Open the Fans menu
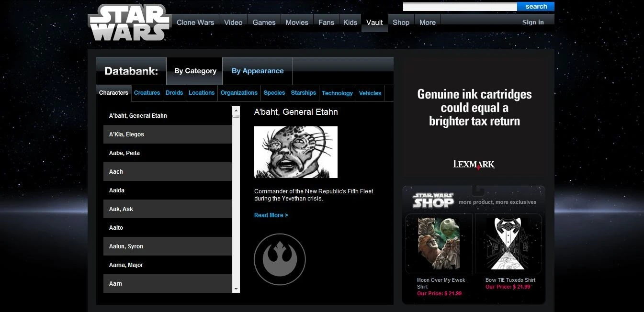644x312 pixels. [326, 22]
